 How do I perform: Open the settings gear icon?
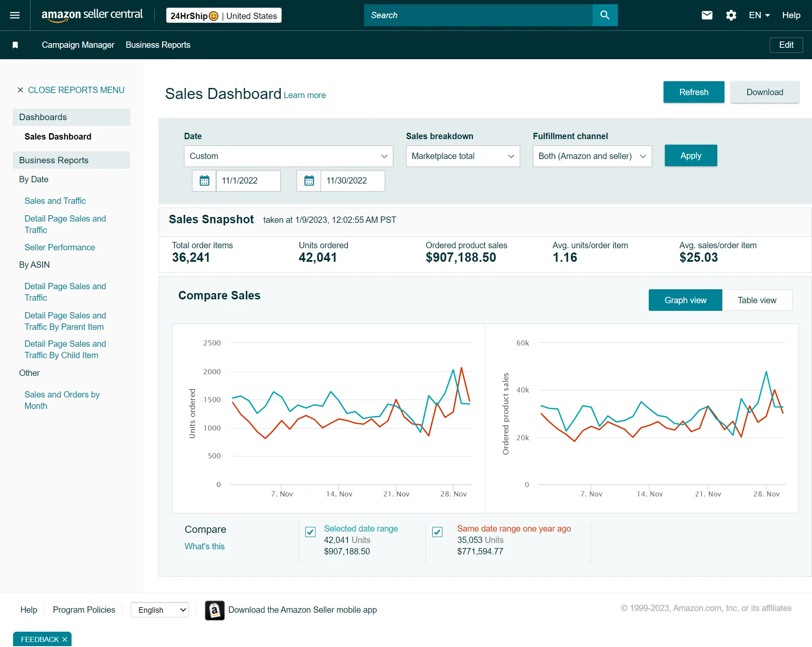point(731,15)
